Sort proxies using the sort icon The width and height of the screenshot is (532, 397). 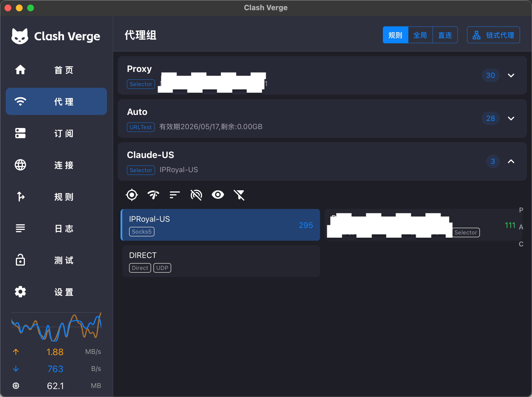point(175,195)
